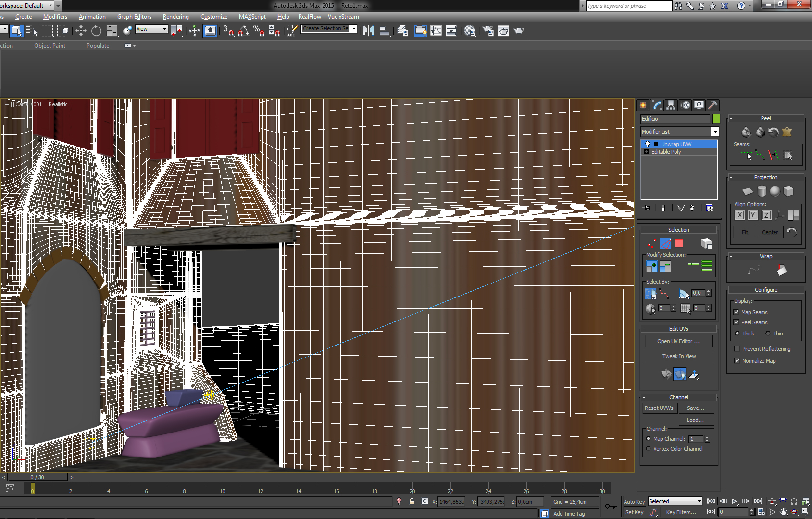812x519 pixels.
Task: Open the Animation menu
Action: [x=92, y=17]
